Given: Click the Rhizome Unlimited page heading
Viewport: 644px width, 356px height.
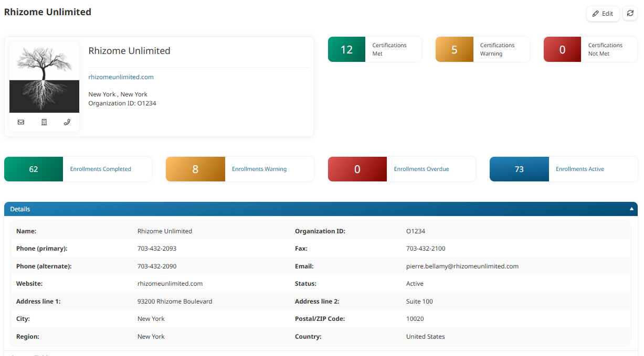Looking at the screenshot, I should pos(48,12).
